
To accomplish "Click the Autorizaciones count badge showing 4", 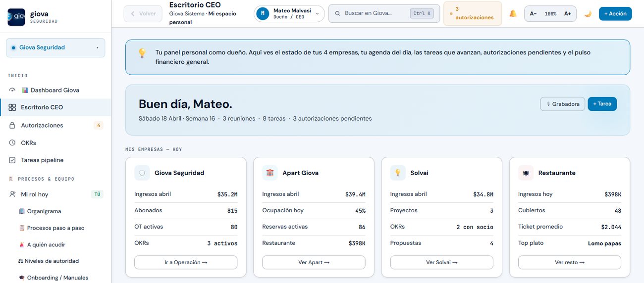I will (x=99, y=126).
